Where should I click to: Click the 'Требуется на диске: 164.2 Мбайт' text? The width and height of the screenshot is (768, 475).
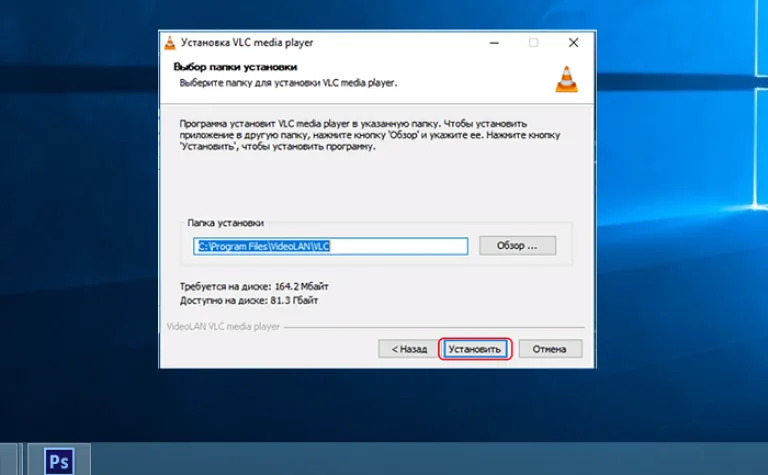(254, 286)
